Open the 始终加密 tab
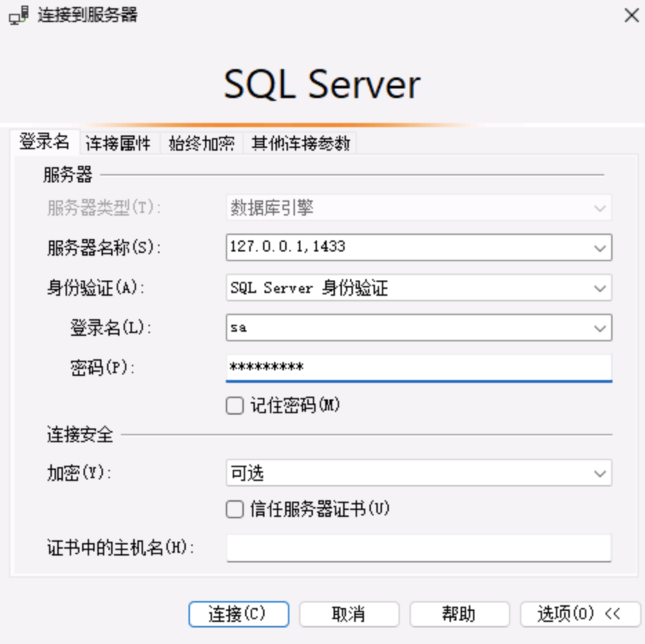 click(202, 144)
